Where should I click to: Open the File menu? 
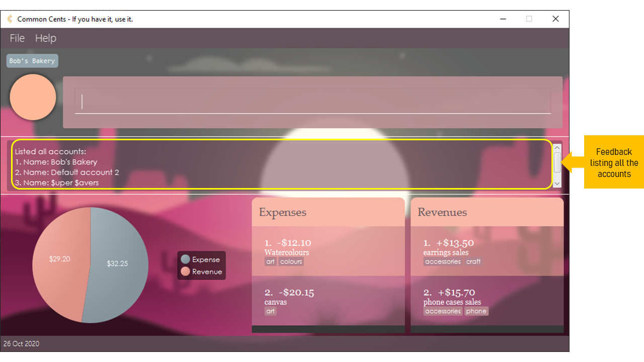pos(17,38)
